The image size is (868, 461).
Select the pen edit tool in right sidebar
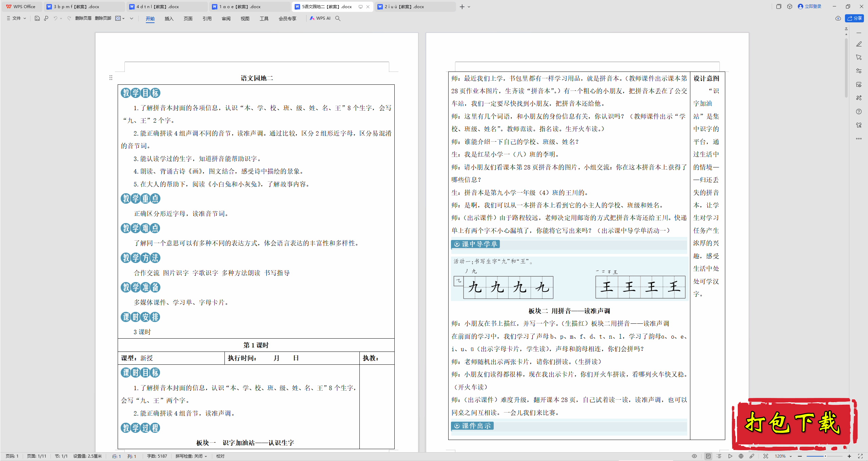point(859,44)
